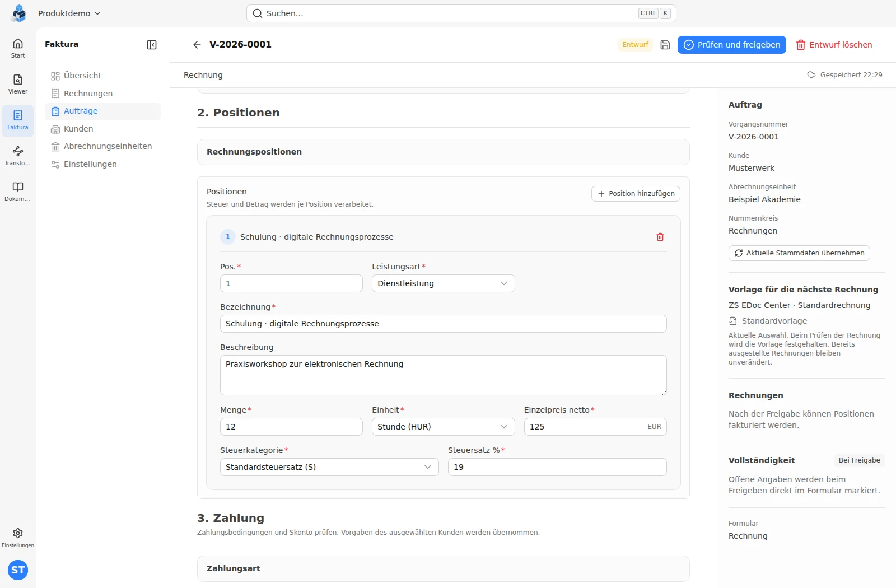The width and height of the screenshot is (896, 588).
Task: Save the draft with the disk icon
Action: point(665,45)
